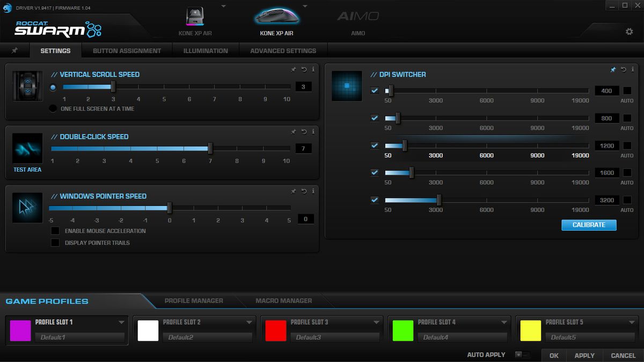Click the 1200 DPI value field
644x362 pixels.
click(x=606, y=145)
